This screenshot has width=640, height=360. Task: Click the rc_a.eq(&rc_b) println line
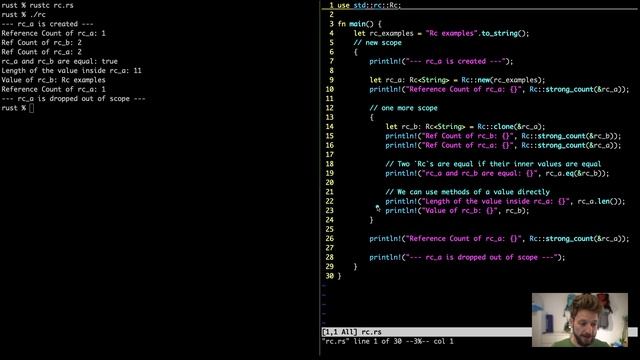(x=497, y=173)
